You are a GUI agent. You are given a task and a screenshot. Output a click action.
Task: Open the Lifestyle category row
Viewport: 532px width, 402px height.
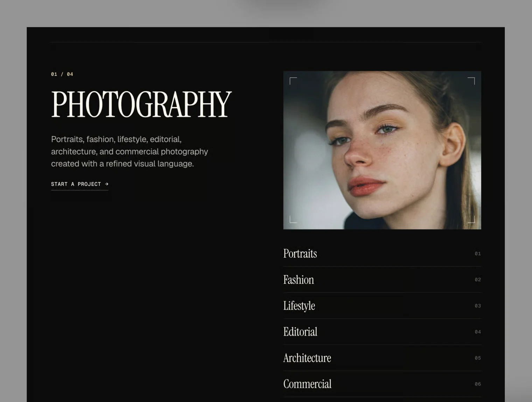[x=382, y=306]
